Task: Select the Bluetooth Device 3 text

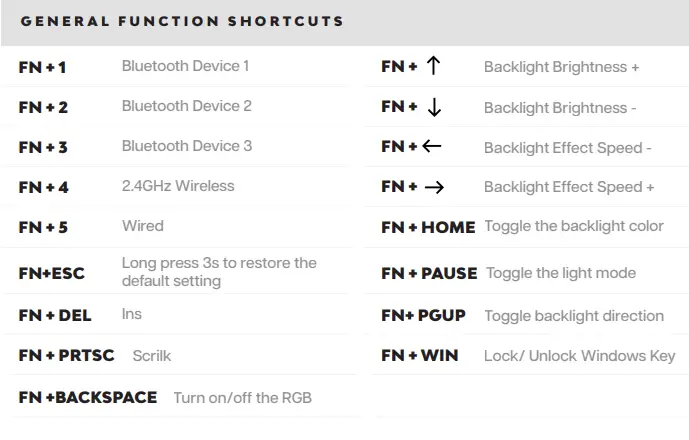Action: (186, 146)
